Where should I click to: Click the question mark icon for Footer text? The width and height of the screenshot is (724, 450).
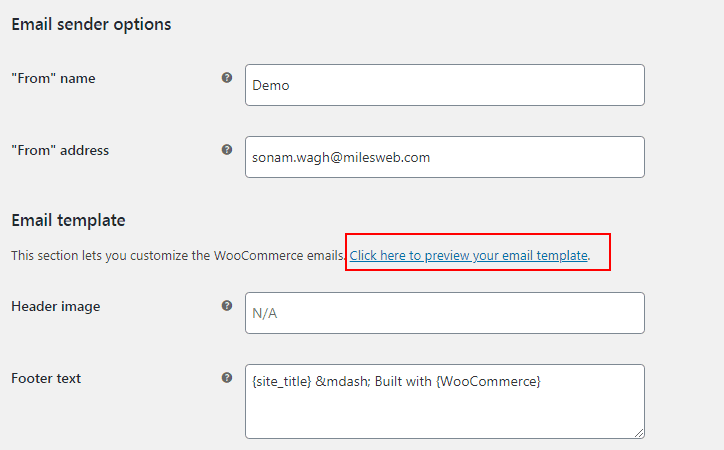[x=227, y=378]
